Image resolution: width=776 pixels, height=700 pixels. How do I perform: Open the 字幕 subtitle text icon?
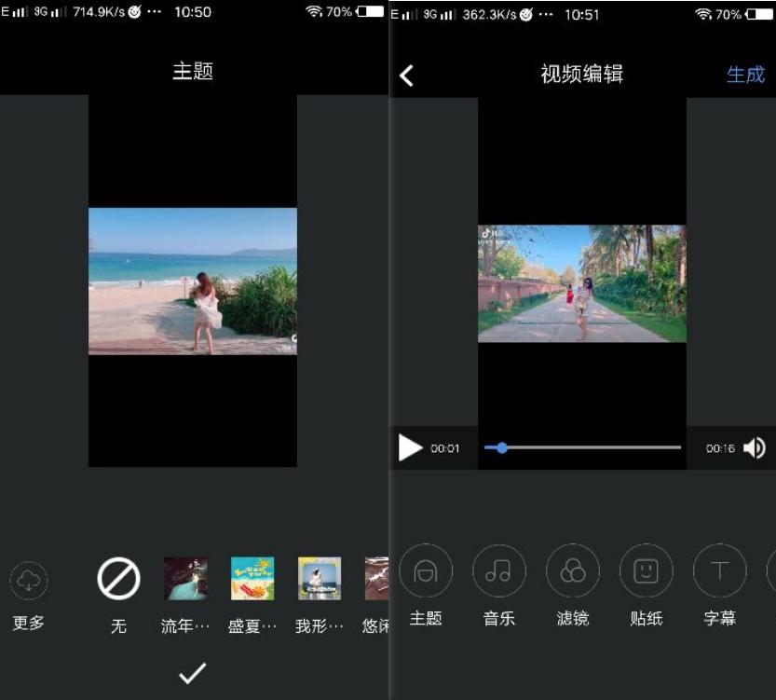point(720,571)
